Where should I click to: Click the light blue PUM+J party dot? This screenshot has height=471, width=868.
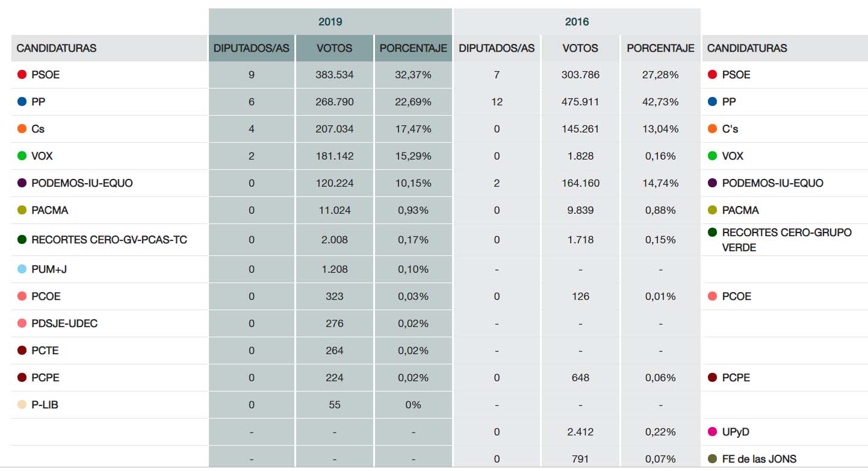[x=22, y=269]
